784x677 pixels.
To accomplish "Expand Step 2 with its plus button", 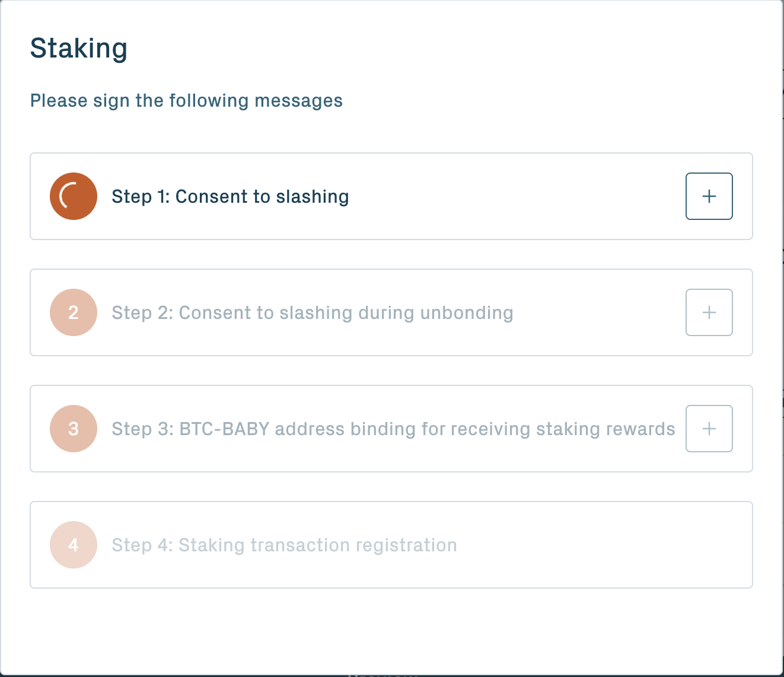I will pos(709,312).
